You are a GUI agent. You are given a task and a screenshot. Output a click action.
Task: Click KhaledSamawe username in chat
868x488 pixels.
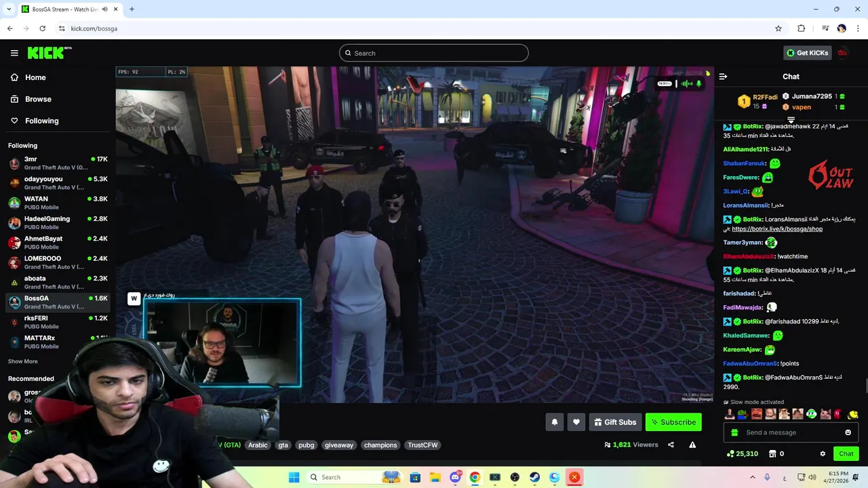coord(746,335)
